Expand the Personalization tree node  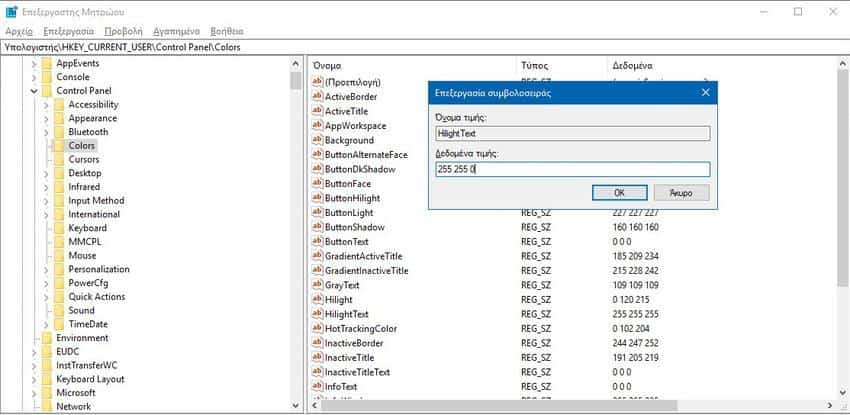[47, 270]
